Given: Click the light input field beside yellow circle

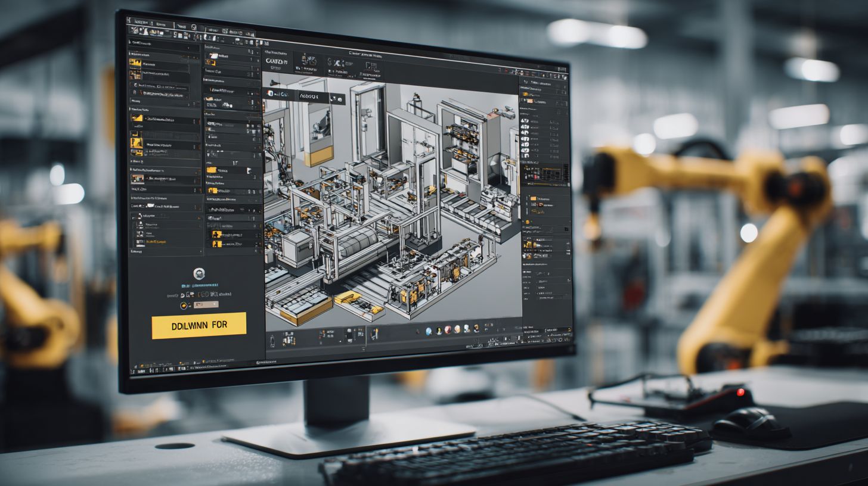Looking at the screenshot, I should [x=206, y=304].
